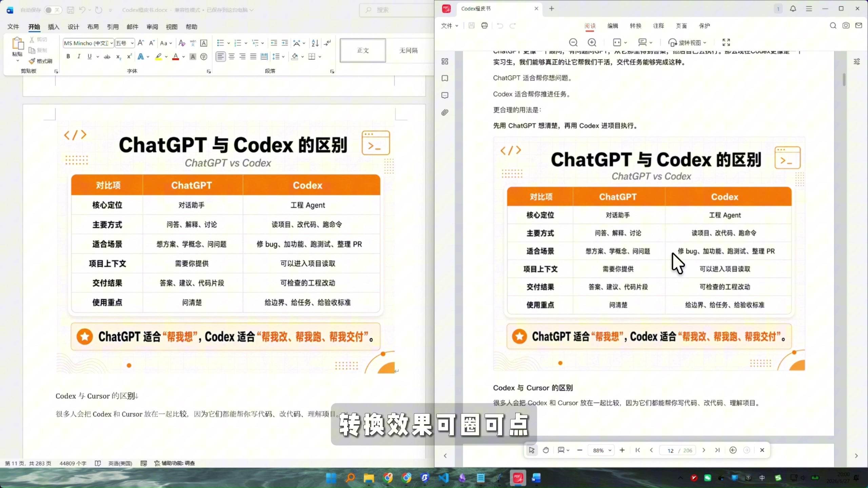Click the text highlight color button
Image resolution: width=868 pixels, height=488 pixels.
[158, 57]
